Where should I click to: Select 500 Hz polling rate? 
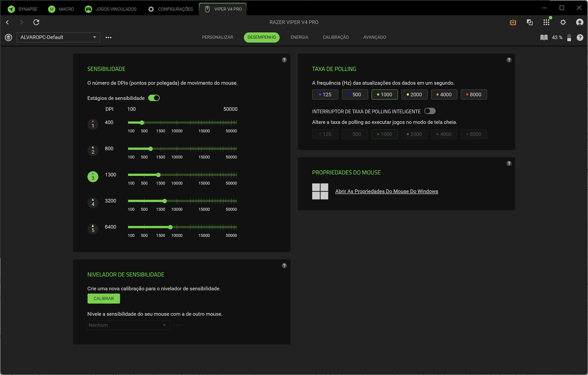click(355, 94)
